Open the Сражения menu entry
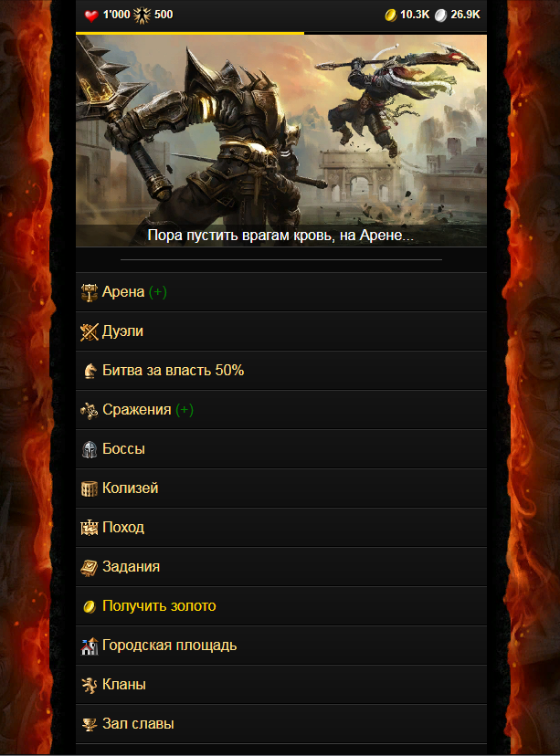Image resolution: width=560 pixels, height=756 pixels. 281,410
